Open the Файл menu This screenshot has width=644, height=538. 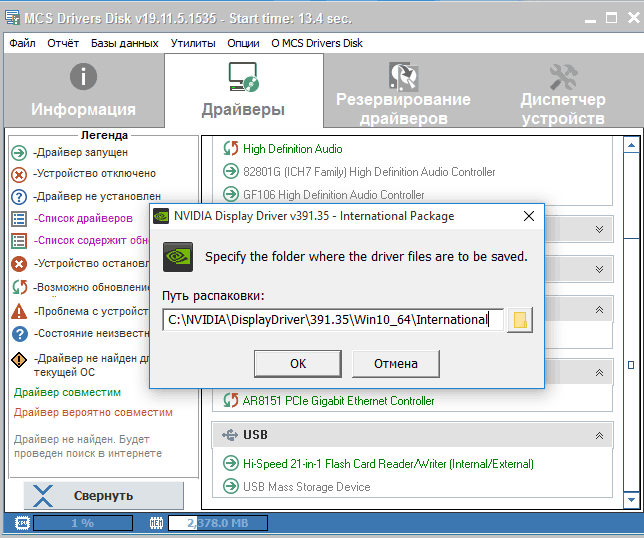coord(22,43)
